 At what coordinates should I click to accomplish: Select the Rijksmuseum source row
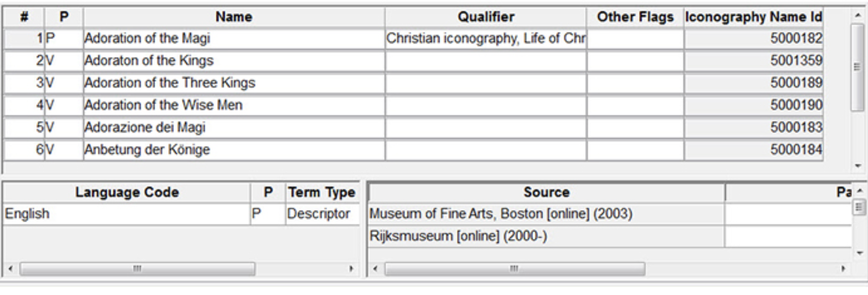pyautogui.click(x=458, y=236)
